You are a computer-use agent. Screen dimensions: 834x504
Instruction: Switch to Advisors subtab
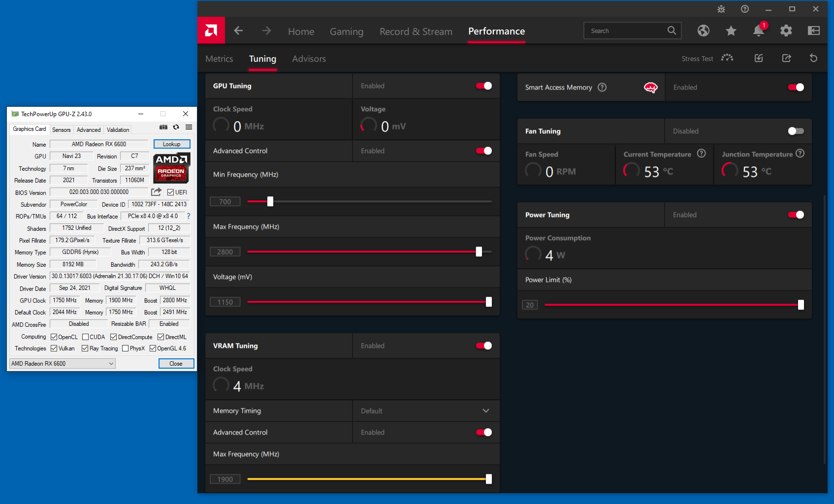[x=309, y=59]
